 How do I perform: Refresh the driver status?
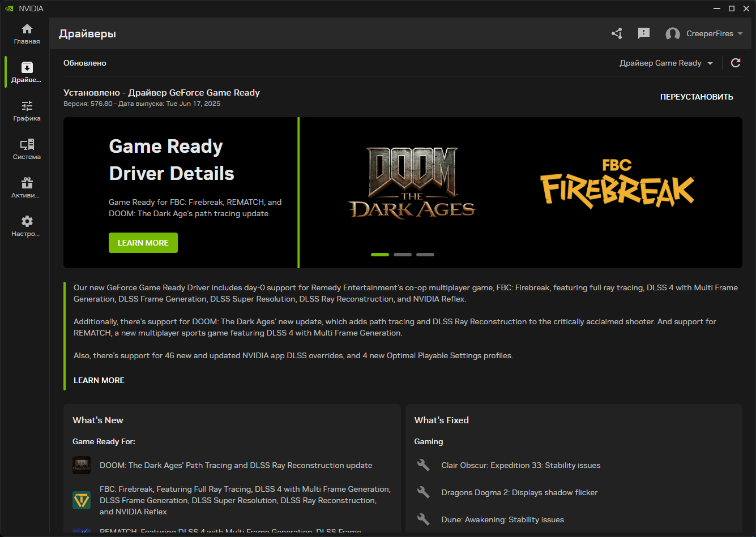(x=736, y=63)
